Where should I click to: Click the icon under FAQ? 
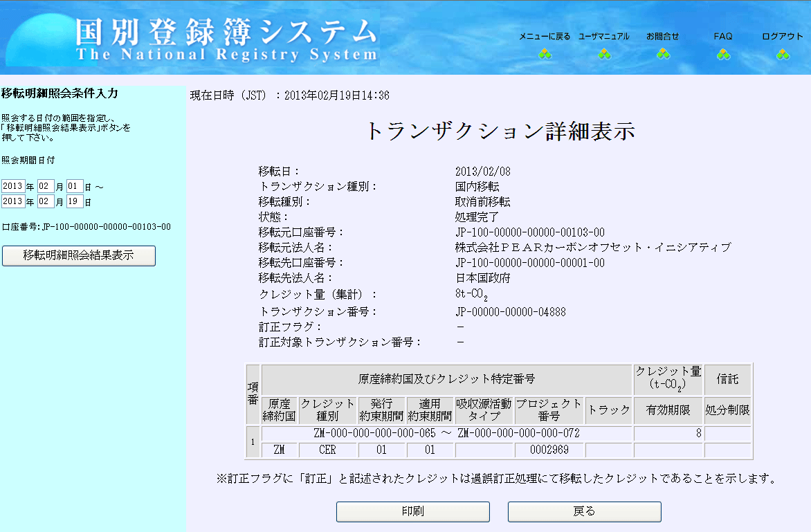[723, 54]
